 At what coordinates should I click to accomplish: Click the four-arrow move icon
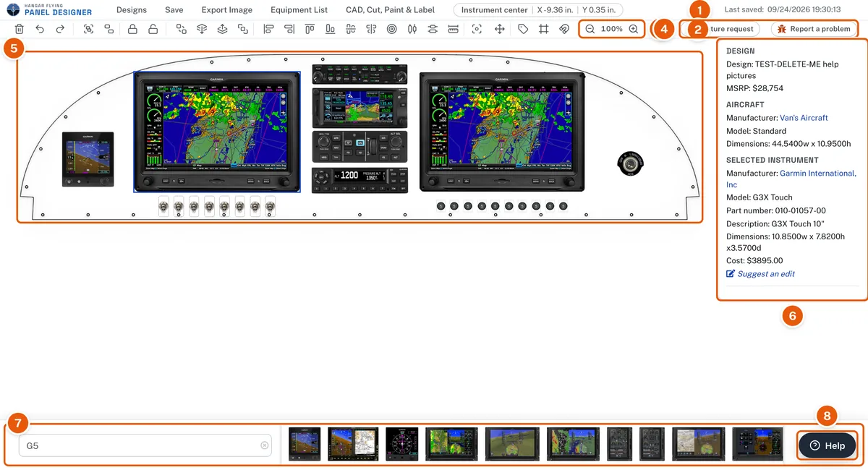pos(499,29)
